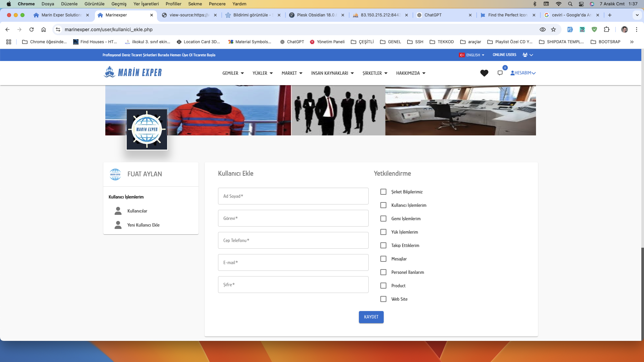The height and width of the screenshot is (362, 644).
Task: Check the Kullanıcı İşlemlerim checkbox
Action: point(383,205)
